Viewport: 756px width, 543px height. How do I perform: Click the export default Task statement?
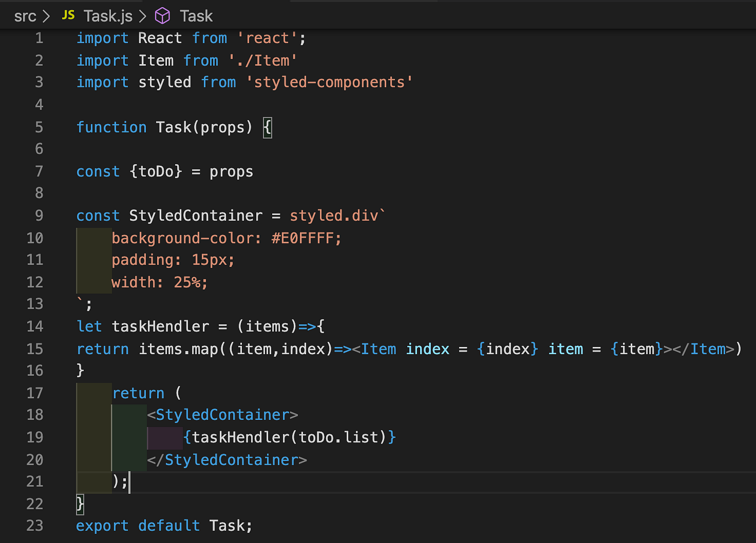point(164,525)
